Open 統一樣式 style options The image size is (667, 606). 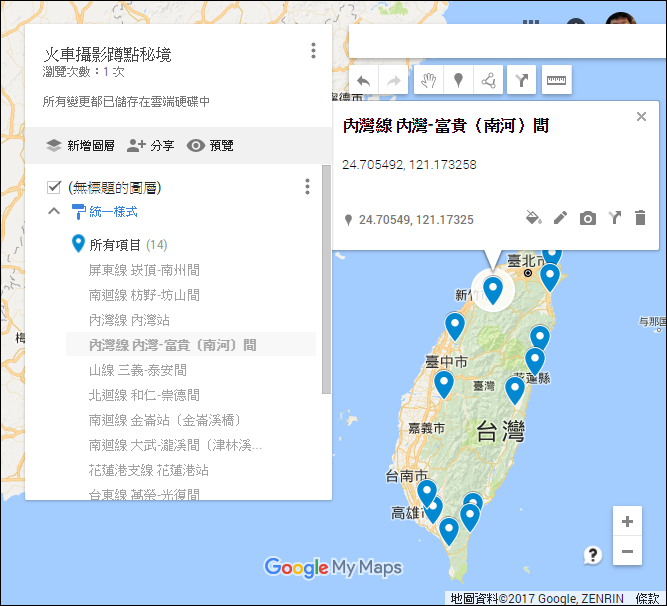coord(105,211)
